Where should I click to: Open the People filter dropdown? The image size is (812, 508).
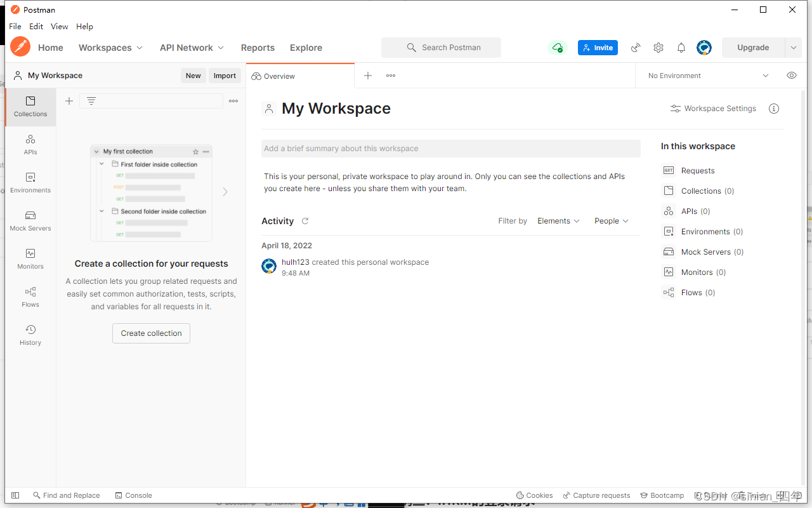point(612,221)
